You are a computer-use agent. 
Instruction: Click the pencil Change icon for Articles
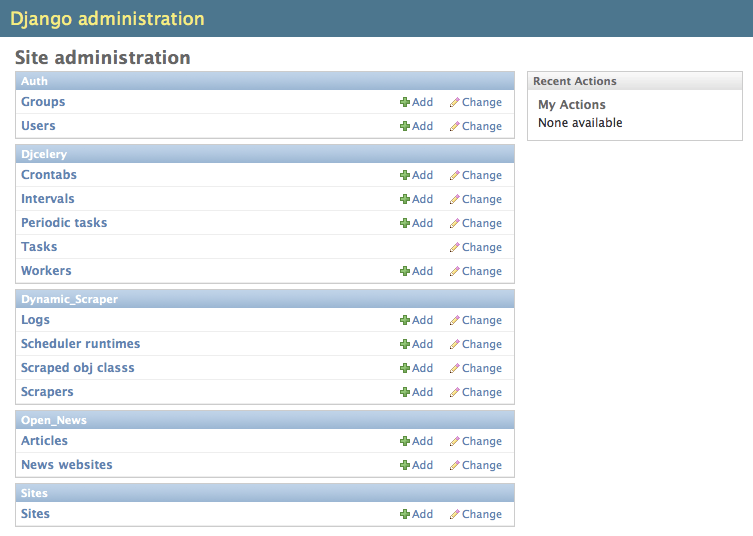(x=454, y=441)
